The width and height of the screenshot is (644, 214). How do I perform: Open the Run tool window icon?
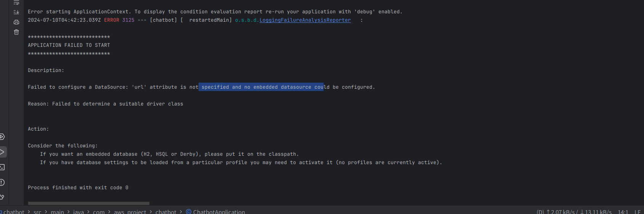[2, 152]
